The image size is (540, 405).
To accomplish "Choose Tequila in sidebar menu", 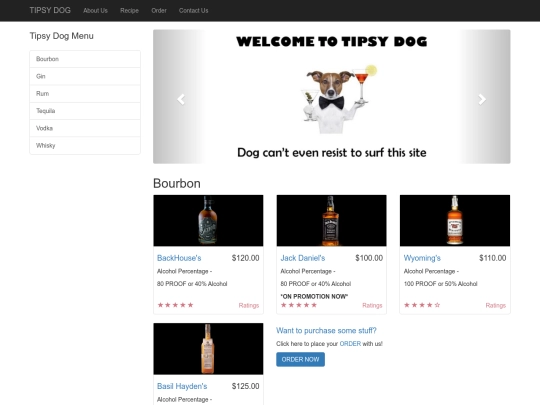I will (85, 111).
